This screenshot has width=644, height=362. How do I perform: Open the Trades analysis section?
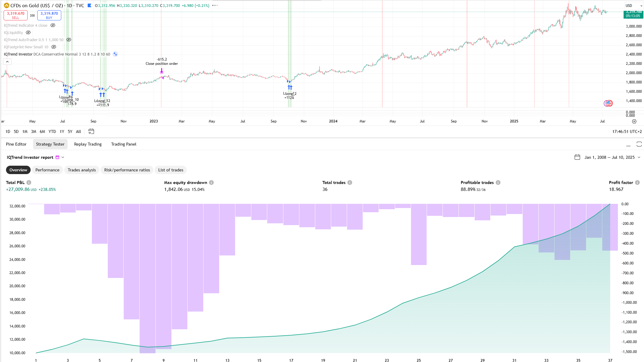click(82, 170)
